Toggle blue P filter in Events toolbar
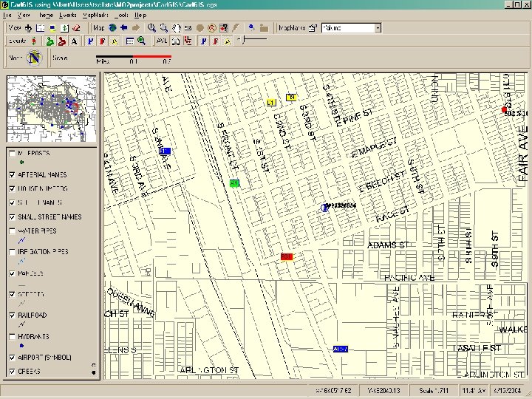 point(90,41)
